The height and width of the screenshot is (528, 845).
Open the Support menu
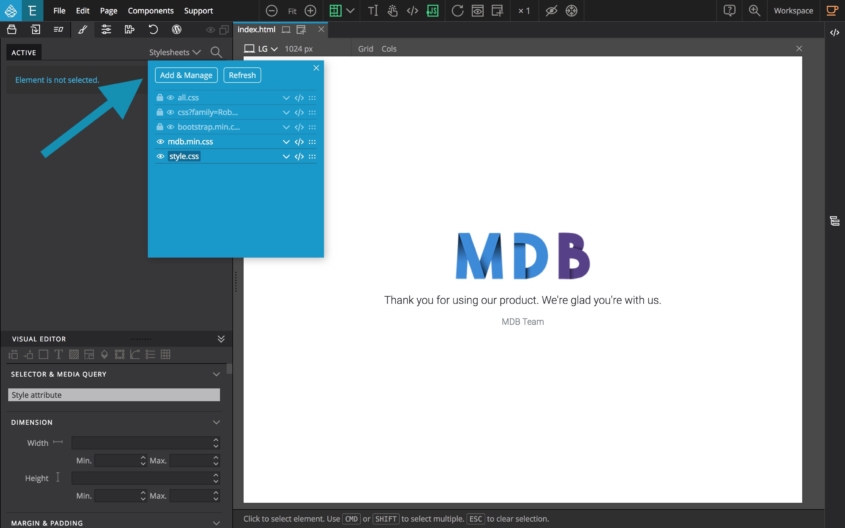point(198,11)
